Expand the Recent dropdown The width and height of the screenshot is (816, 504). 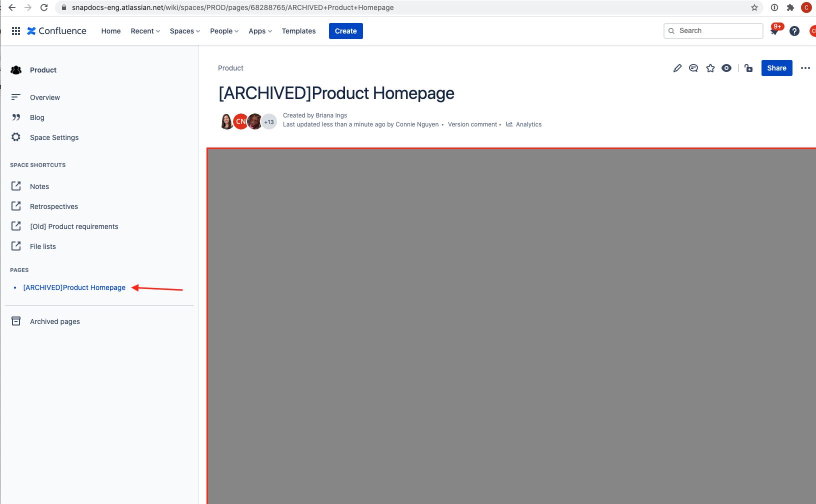point(145,31)
